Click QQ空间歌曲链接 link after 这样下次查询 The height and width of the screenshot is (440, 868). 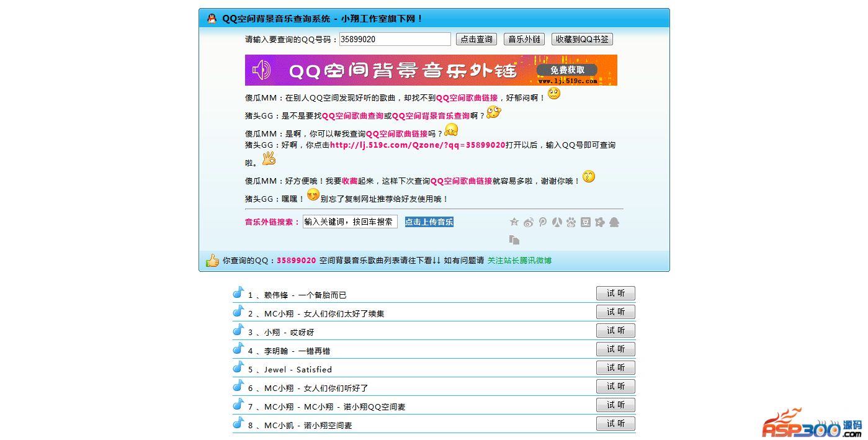coord(461,181)
